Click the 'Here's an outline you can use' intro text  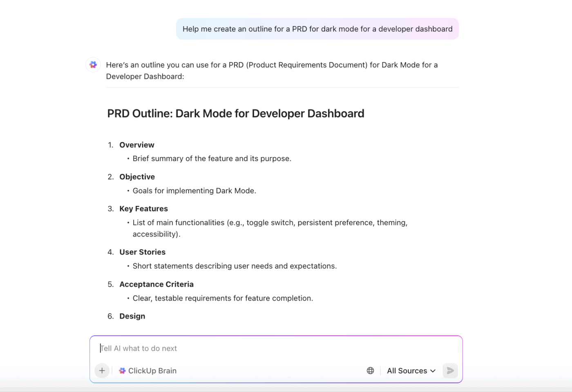coord(272,71)
